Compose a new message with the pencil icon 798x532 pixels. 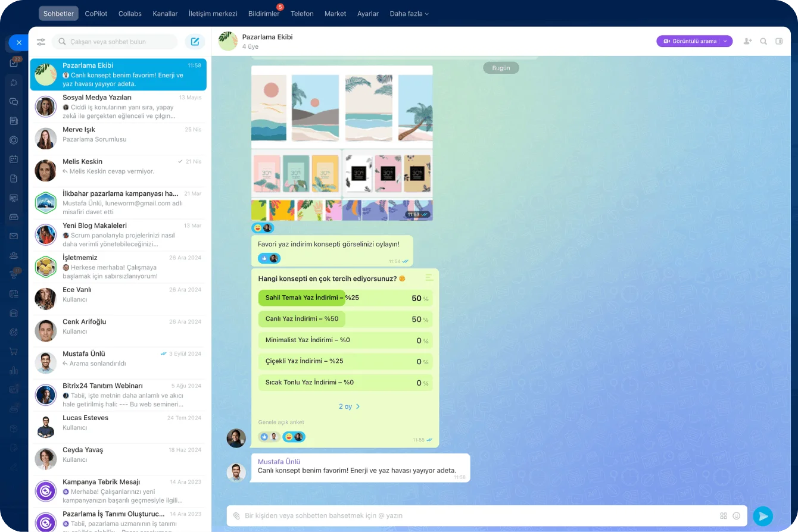click(195, 42)
